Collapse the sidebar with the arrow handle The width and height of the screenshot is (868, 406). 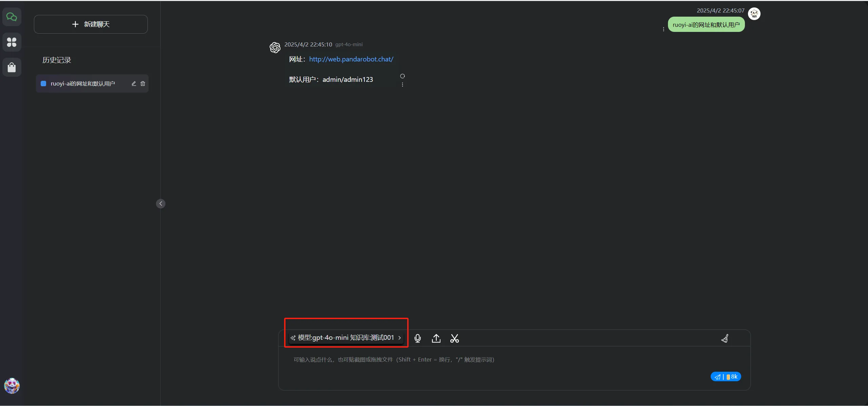pos(161,204)
